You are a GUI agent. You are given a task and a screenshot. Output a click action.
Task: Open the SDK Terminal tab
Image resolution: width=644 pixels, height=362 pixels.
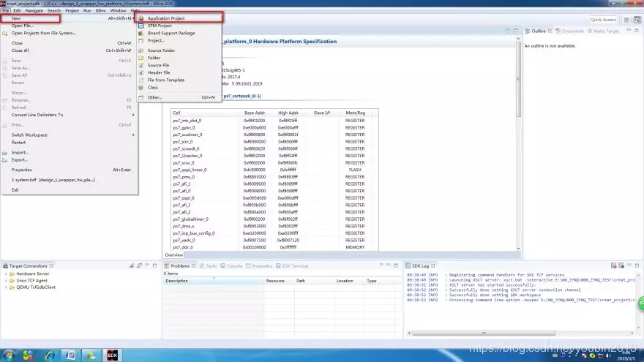pyautogui.click(x=295, y=266)
